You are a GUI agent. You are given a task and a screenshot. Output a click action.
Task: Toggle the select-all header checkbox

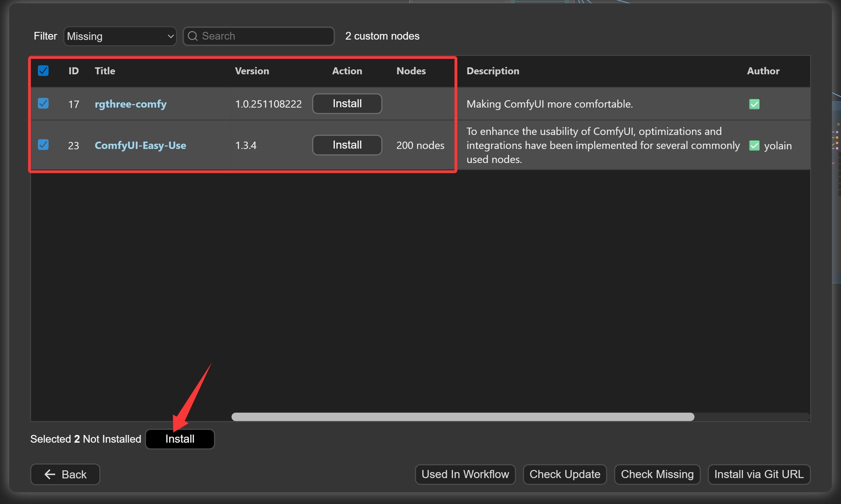click(x=43, y=71)
